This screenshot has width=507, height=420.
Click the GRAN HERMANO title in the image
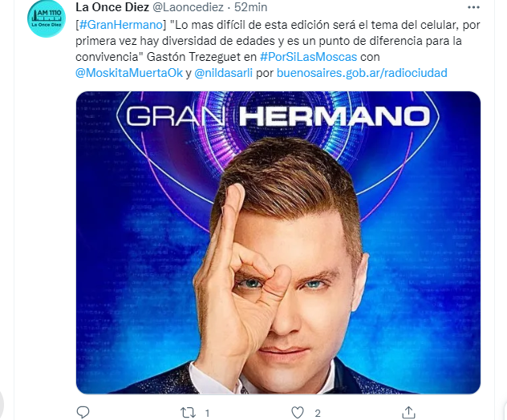(278, 116)
